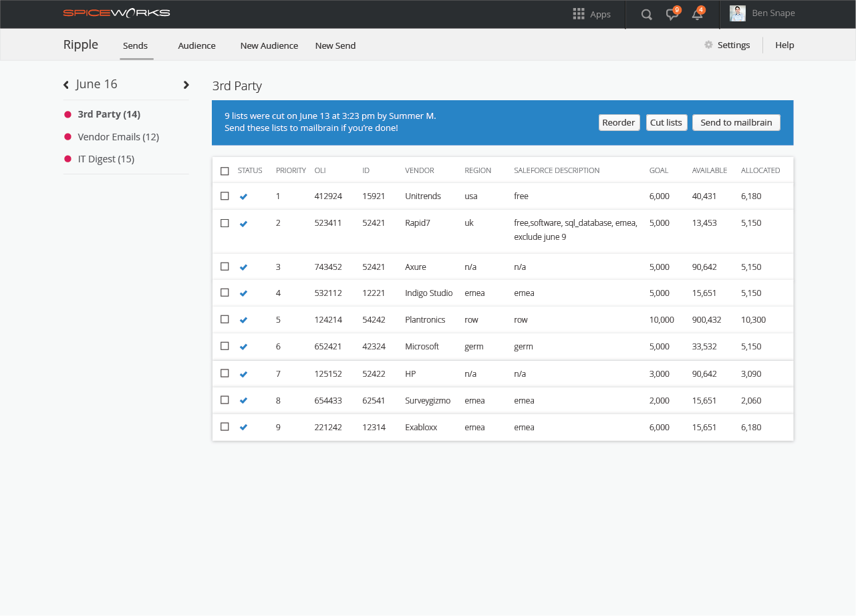
Task: Check the box for the Indigo Studio row
Action: coord(225,293)
